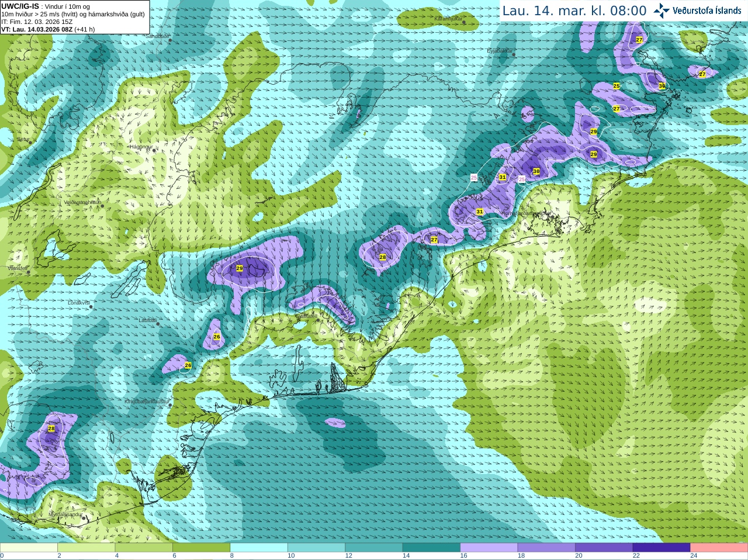This screenshot has height=560, width=748.
Task: Select the 12–14 m/s legend color
Action: click(374, 548)
